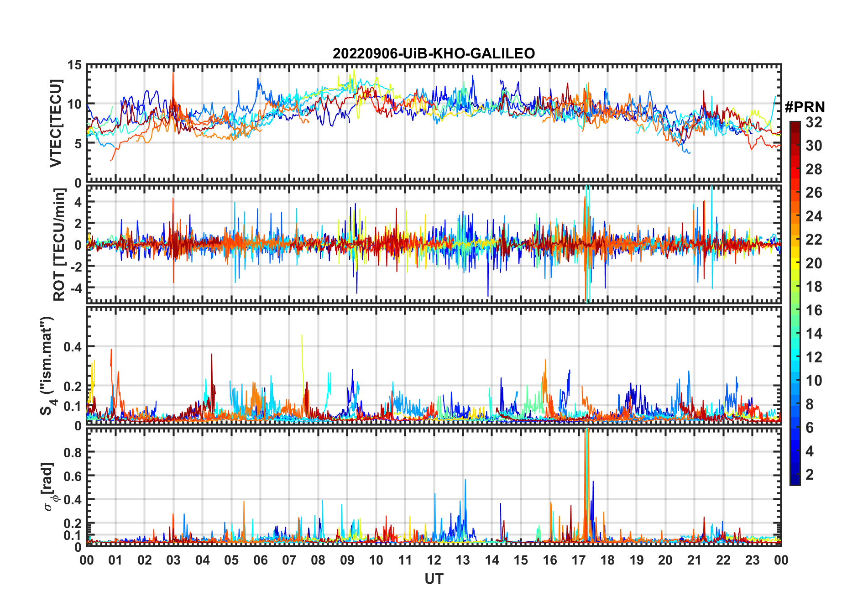This screenshot has width=868, height=607.
Task: Click the sigma phi plot panel
Action: pyautogui.click(x=434, y=487)
